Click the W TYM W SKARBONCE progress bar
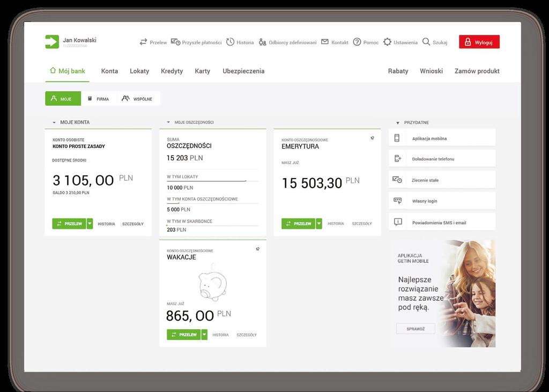 click(212, 225)
